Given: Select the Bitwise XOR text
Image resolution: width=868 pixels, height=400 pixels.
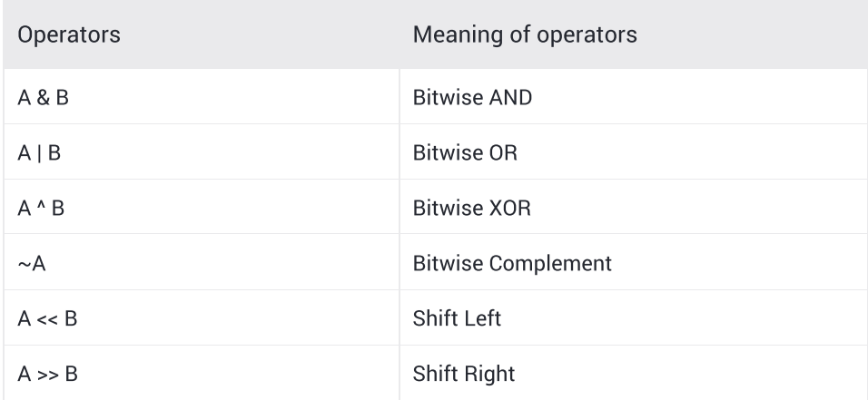Looking at the screenshot, I should tap(471, 208).
